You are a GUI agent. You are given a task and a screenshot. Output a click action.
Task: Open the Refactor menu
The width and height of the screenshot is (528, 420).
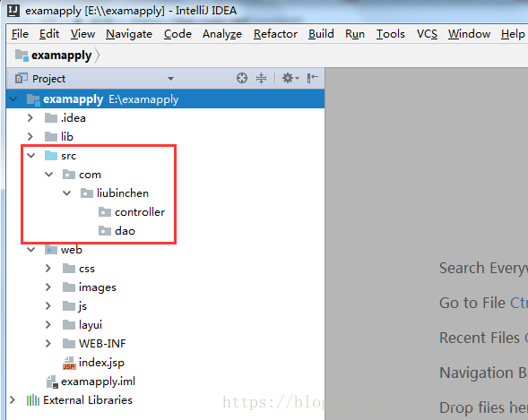click(x=275, y=34)
